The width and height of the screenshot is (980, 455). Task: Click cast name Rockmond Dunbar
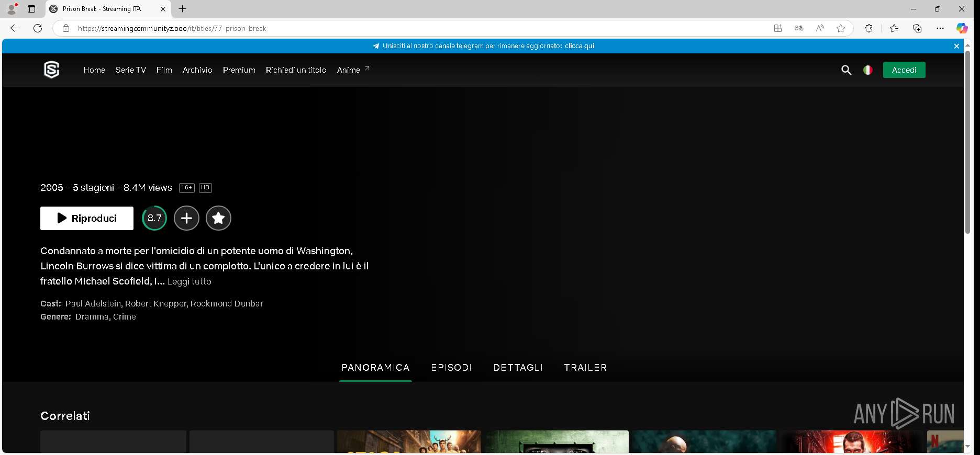[x=227, y=304]
